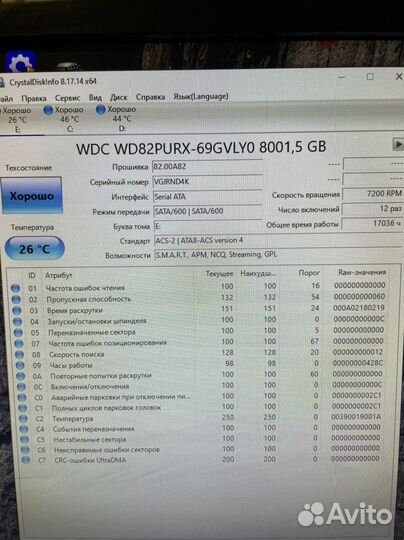The height and width of the screenshot is (540, 404).
Task: Select drive E: showing 26 °C tab
Action: [x=17, y=120]
